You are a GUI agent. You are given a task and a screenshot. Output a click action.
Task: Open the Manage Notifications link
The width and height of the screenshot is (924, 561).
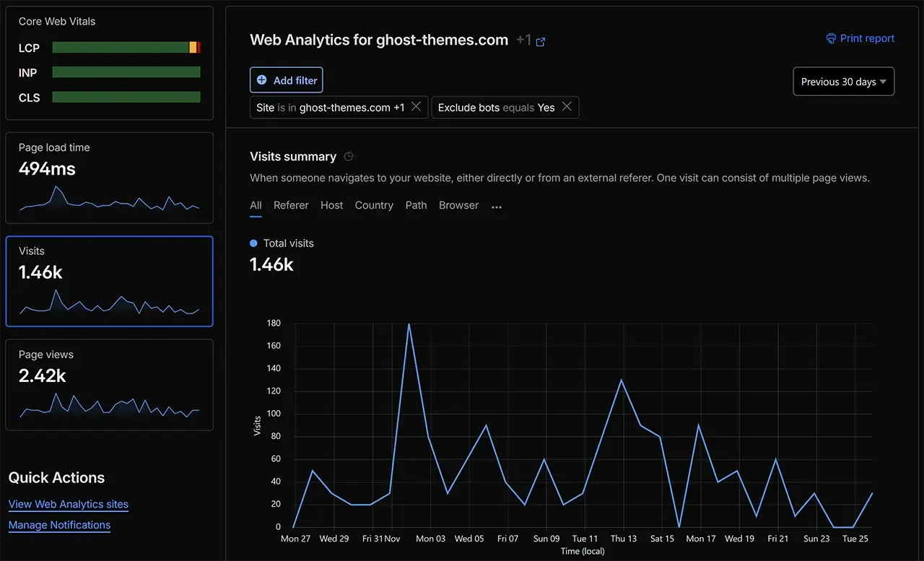point(59,525)
